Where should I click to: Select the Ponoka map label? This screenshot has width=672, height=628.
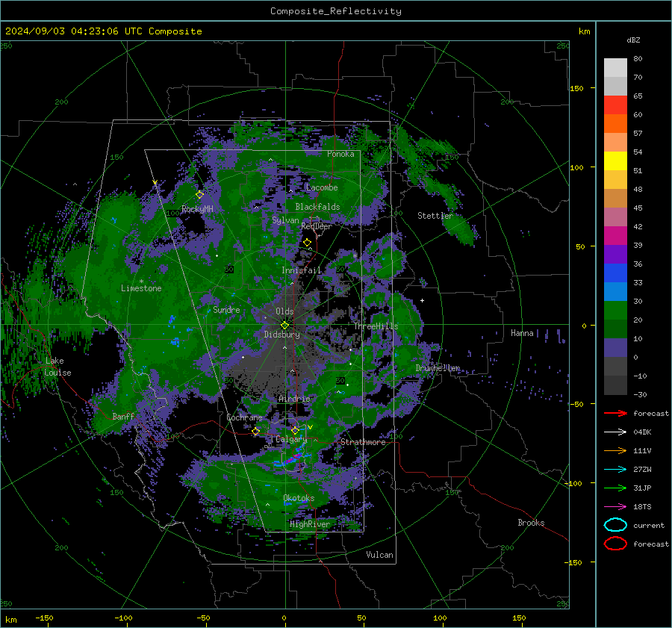click(x=340, y=154)
